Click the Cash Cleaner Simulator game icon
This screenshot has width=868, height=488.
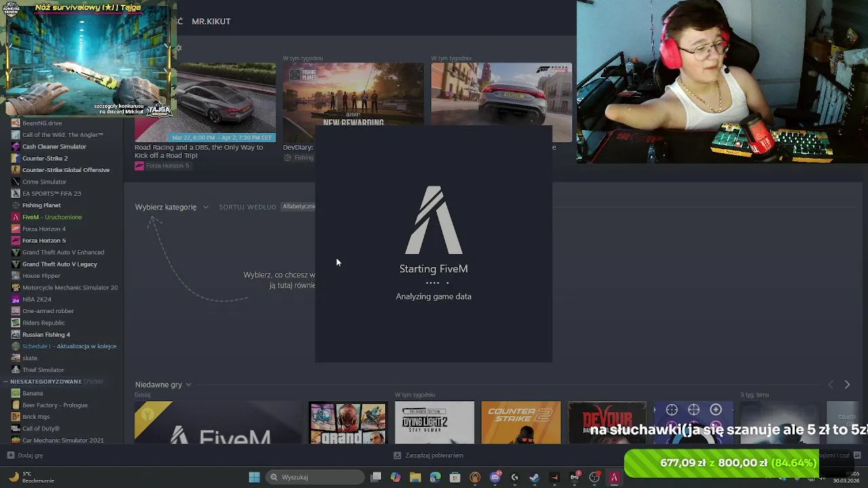pyautogui.click(x=16, y=146)
